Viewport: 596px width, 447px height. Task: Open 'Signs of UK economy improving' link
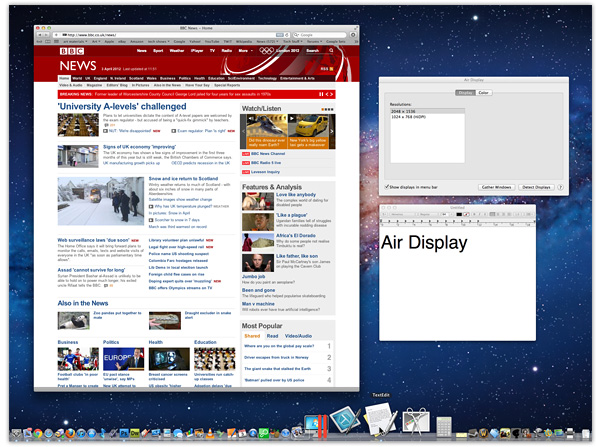click(139, 146)
